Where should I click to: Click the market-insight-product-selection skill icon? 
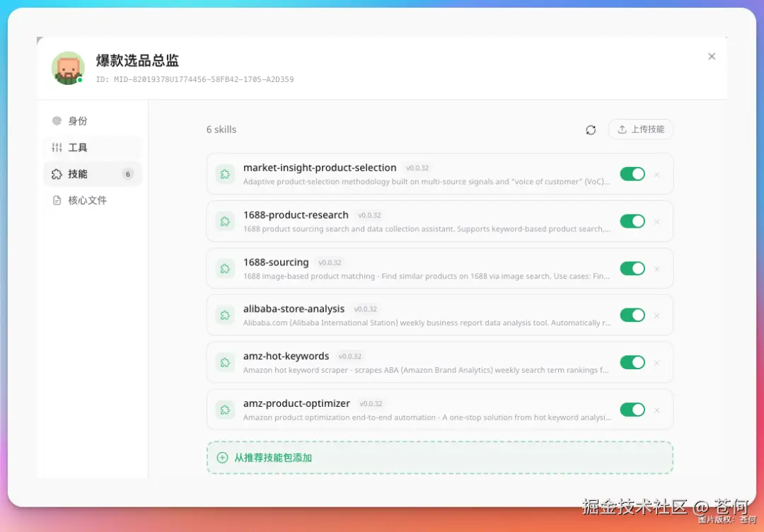point(225,174)
